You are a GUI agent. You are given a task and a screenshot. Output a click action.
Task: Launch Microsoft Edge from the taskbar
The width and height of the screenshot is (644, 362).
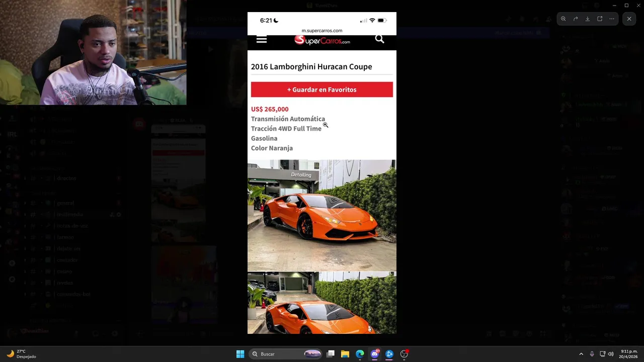[x=360, y=354]
